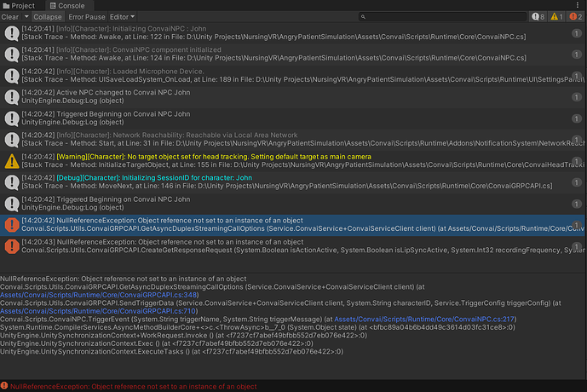Toggle Error Pause
This screenshot has width=587, height=392.
87,17
